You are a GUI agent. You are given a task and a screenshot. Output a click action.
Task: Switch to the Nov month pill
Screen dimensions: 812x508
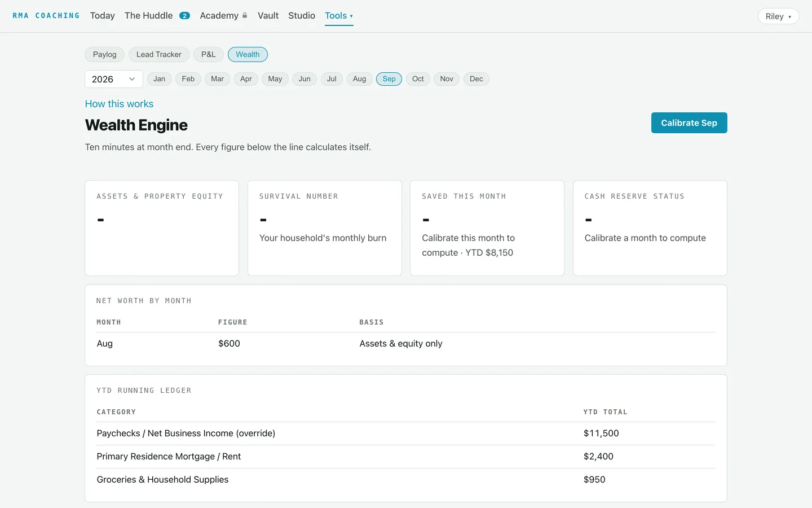[447, 79]
